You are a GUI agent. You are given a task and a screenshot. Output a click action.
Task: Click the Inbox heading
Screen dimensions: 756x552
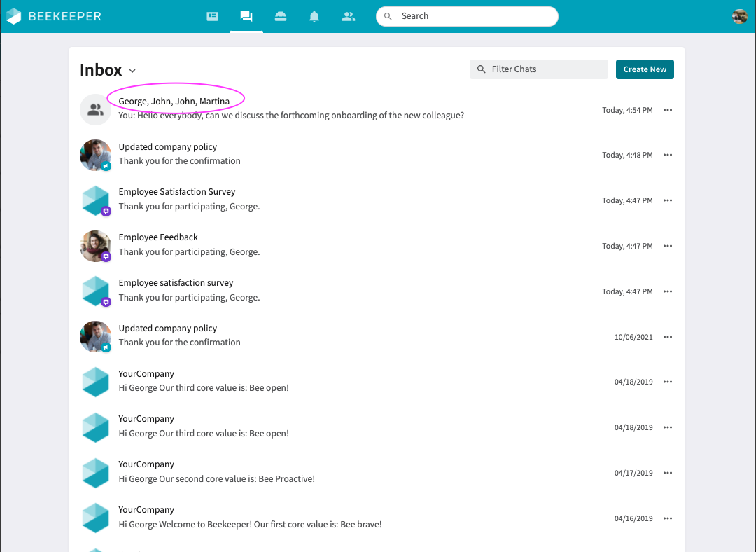coord(101,70)
